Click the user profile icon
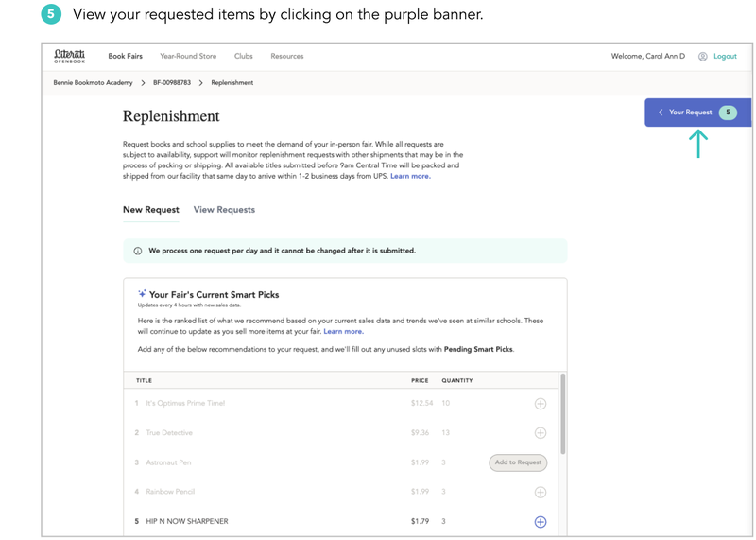756x540 pixels. click(x=703, y=57)
